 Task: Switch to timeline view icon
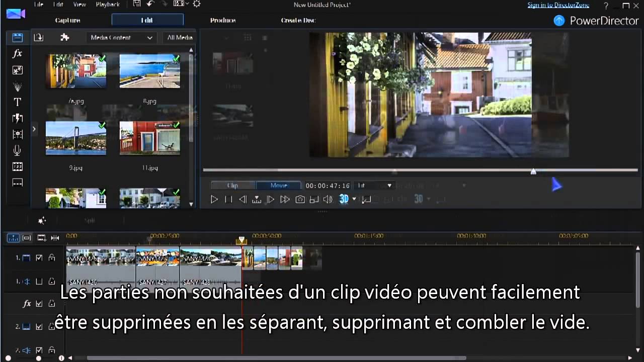14,238
